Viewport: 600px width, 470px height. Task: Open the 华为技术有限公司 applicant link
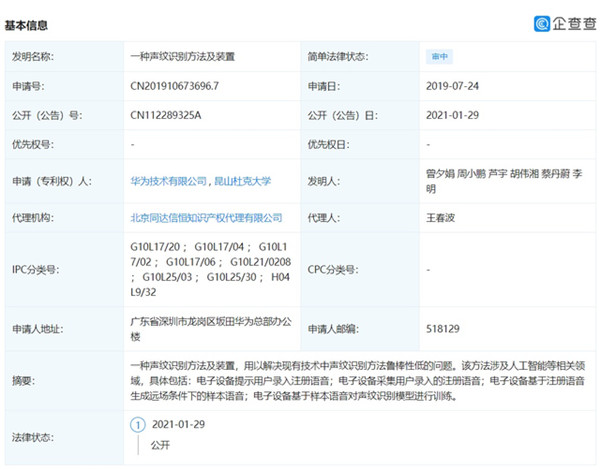tap(170, 181)
